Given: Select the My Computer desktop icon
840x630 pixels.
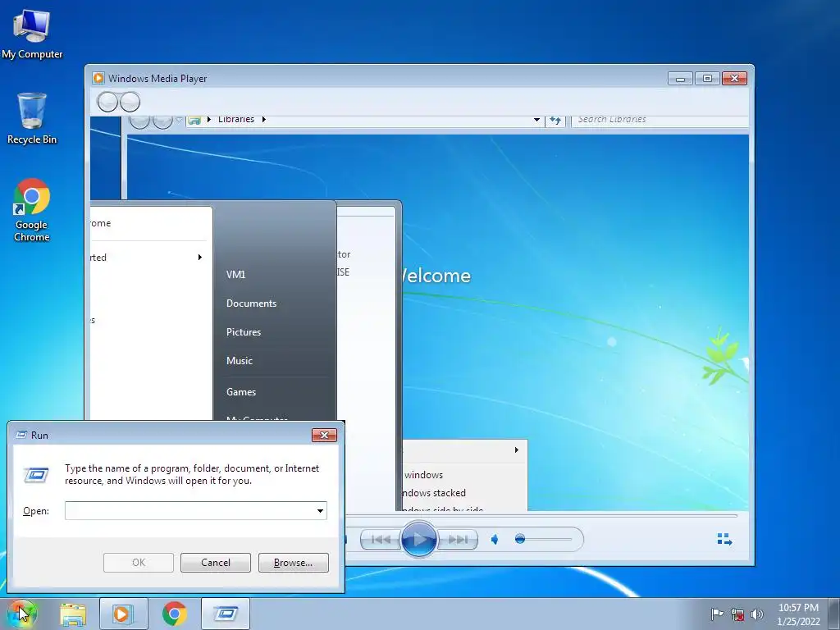Looking at the screenshot, I should coord(32,33).
